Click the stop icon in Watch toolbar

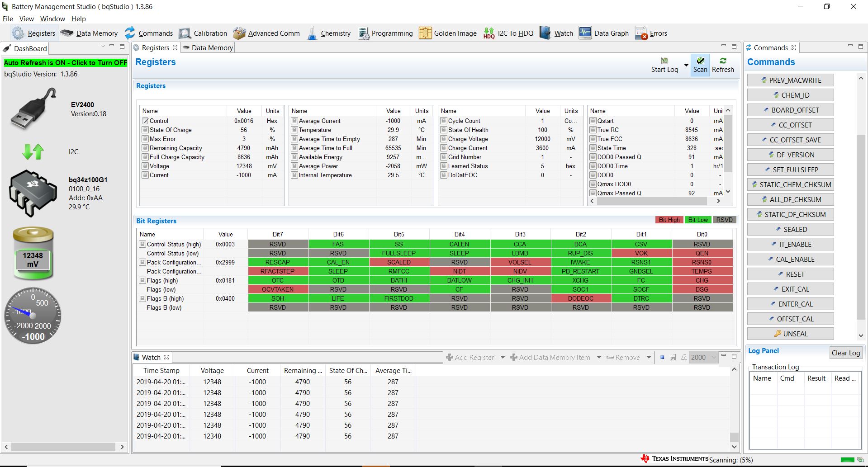pyautogui.click(x=662, y=357)
